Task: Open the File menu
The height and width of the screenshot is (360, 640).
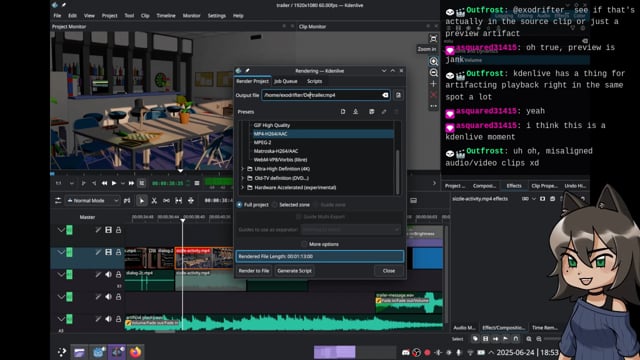Action: [57, 16]
